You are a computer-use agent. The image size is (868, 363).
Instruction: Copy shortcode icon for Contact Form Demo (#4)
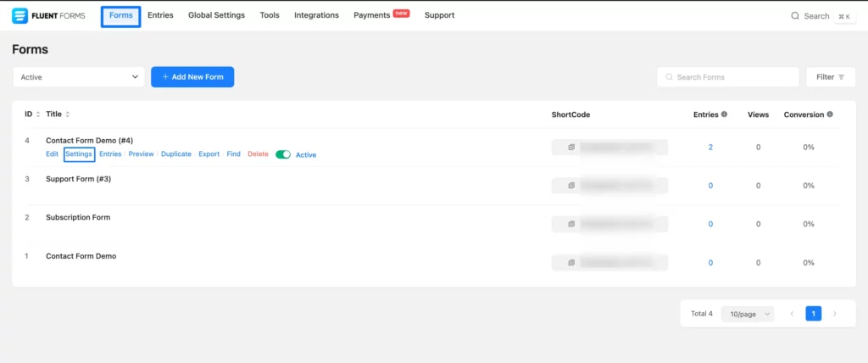pos(572,148)
